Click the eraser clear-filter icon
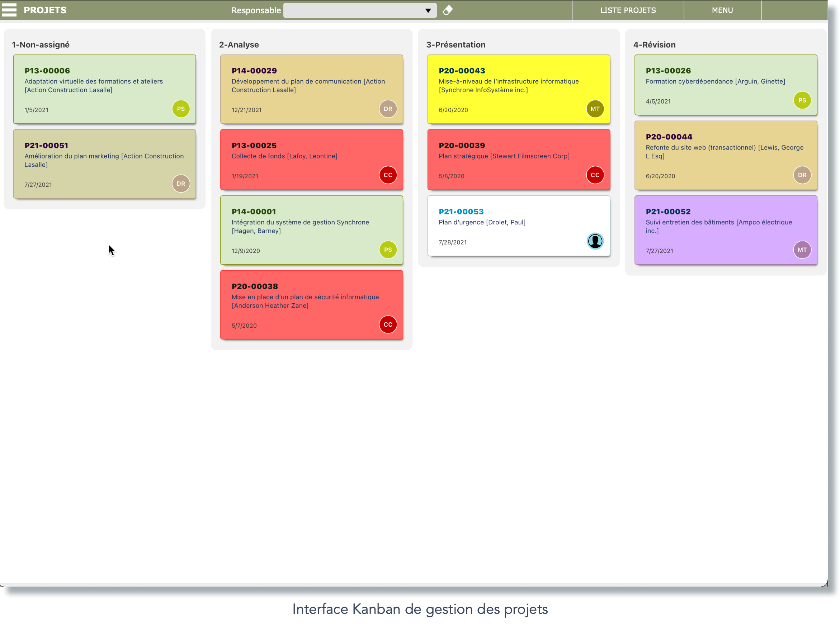 tap(448, 10)
